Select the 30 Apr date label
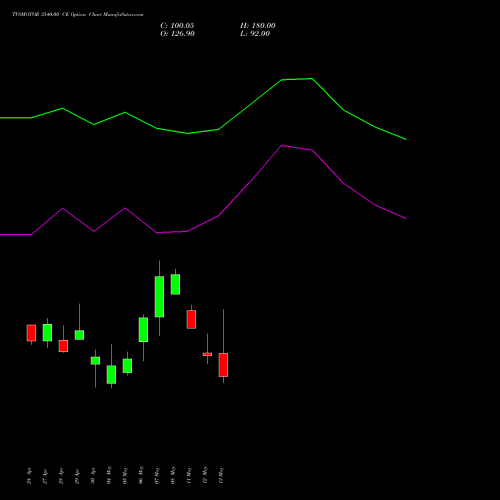Image resolution: width=500 pixels, height=500 pixels. tap(93, 476)
